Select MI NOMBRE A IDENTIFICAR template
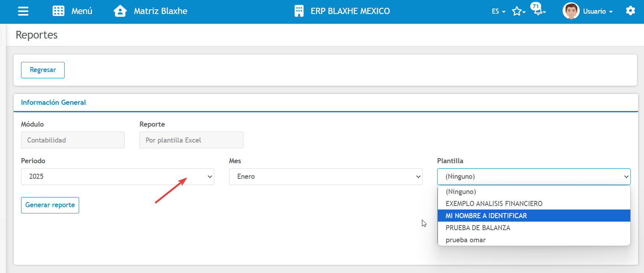 point(534,216)
